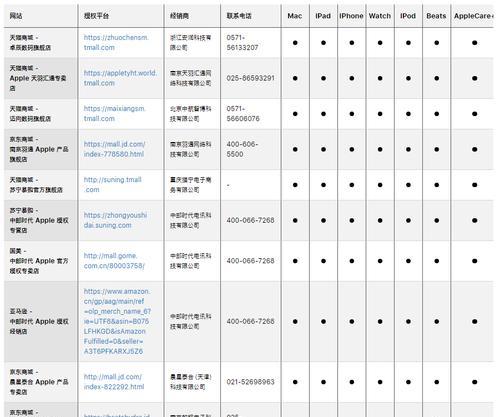
Task: Select phone number 025-86593291
Action: click(251, 78)
